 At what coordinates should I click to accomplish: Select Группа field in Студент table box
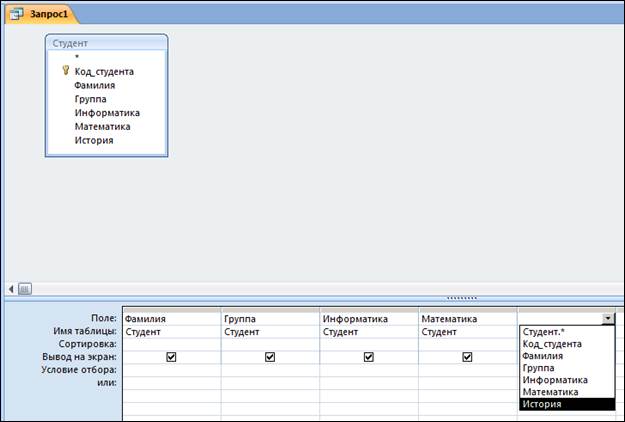tap(90, 99)
